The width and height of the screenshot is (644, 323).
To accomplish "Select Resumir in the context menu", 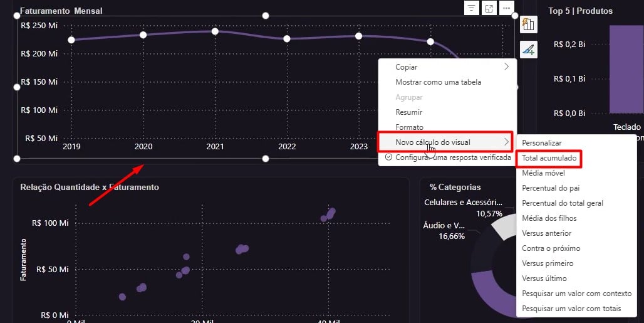I will (x=448, y=112).
